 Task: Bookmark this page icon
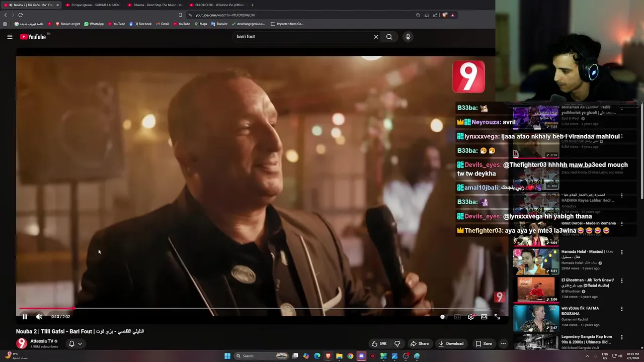point(180,15)
